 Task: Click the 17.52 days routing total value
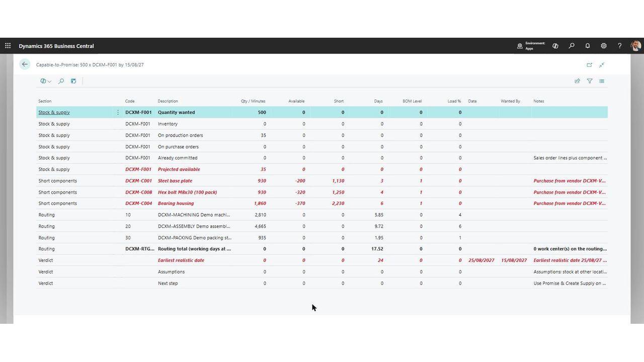(x=377, y=249)
